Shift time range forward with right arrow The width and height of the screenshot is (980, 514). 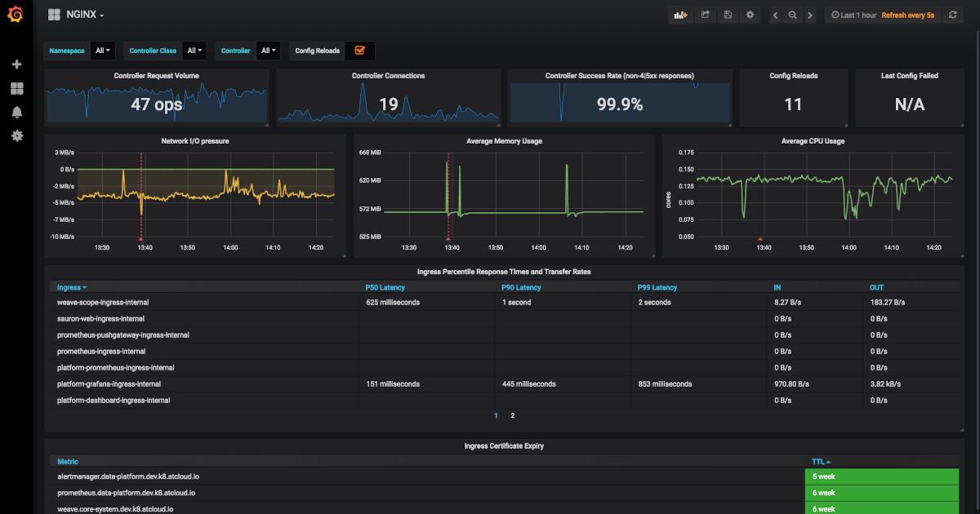810,15
